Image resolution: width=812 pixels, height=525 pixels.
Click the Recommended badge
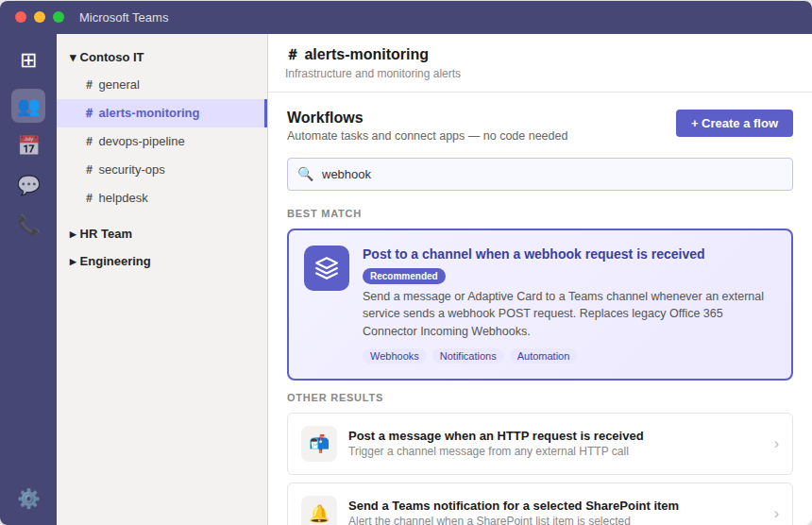point(404,276)
